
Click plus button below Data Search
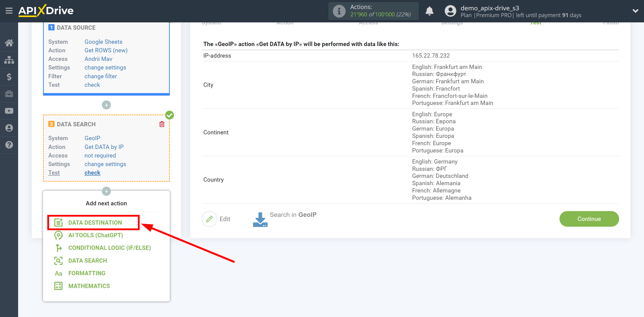point(106,191)
